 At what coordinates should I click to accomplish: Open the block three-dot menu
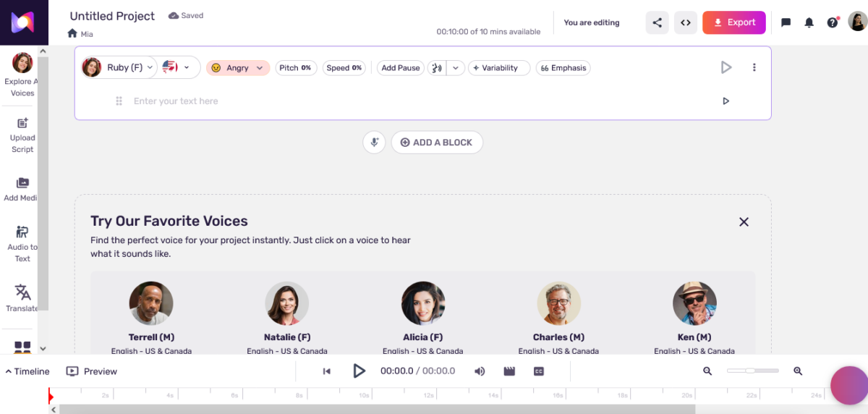pos(754,67)
